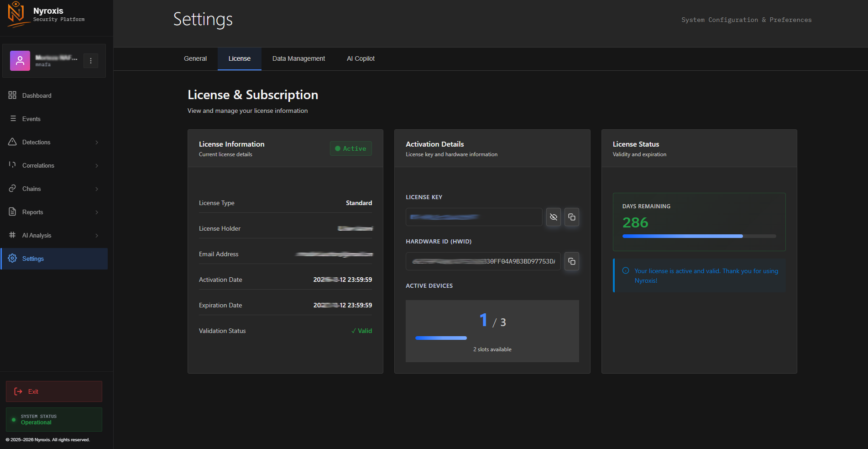Click the 286 days remaining value
868x449 pixels.
(x=635, y=222)
